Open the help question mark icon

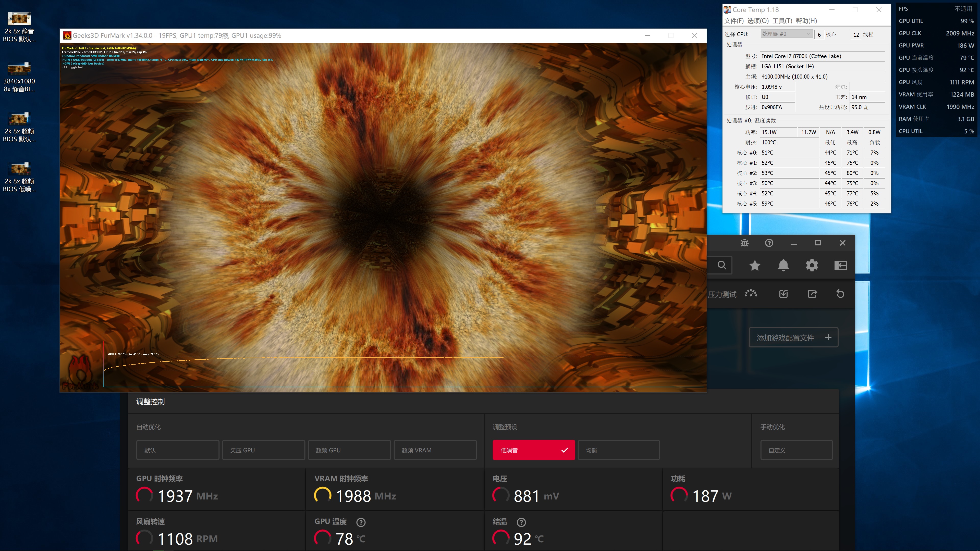(769, 243)
